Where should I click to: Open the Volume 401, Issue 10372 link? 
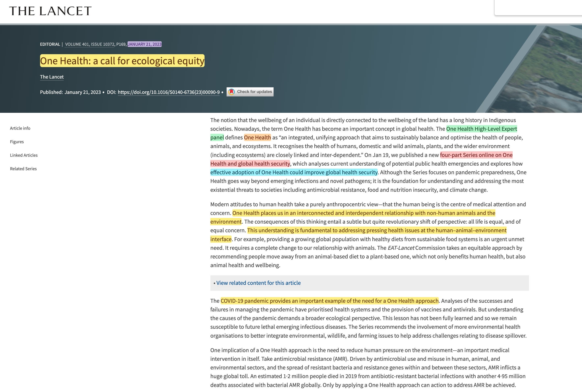pyautogui.click(x=89, y=44)
